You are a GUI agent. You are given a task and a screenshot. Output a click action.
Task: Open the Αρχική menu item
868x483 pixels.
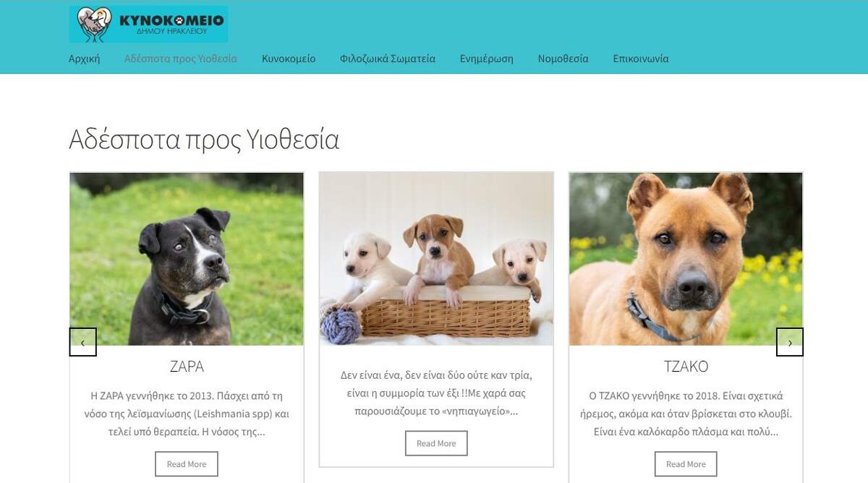(x=84, y=59)
